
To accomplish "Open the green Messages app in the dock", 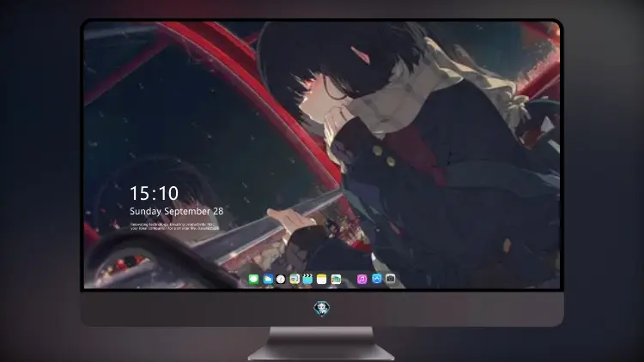I will coord(253,279).
